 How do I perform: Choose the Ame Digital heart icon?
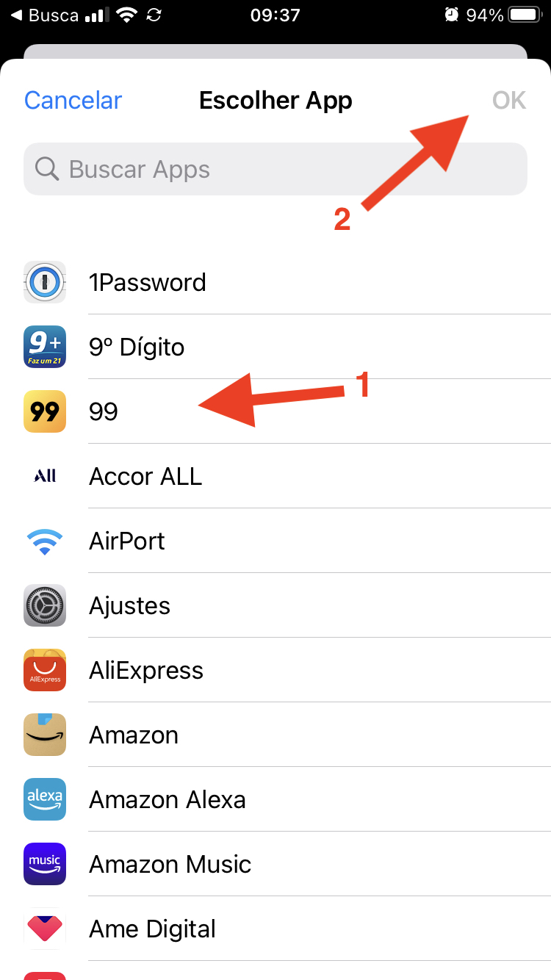coord(45,929)
